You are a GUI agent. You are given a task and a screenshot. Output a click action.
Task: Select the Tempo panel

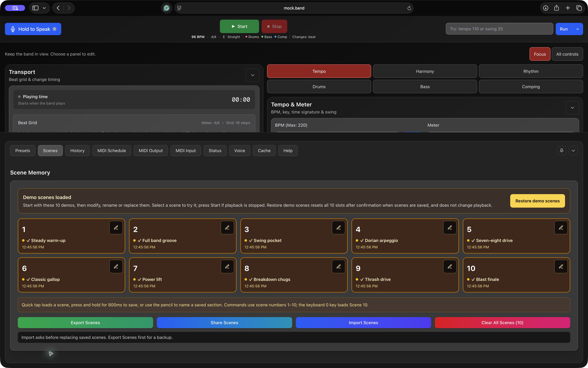(319, 71)
